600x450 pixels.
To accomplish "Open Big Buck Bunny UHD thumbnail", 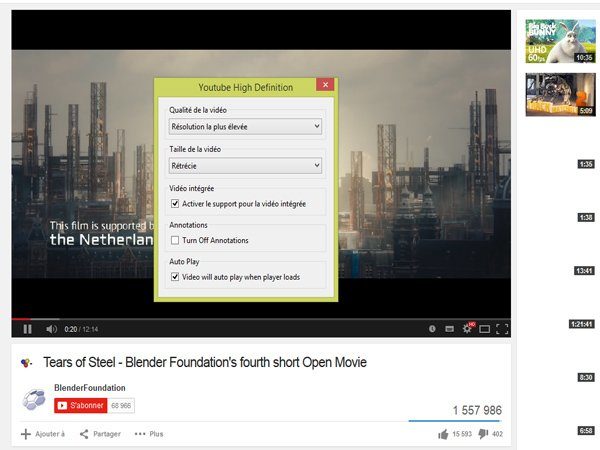I will click(x=560, y=41).
